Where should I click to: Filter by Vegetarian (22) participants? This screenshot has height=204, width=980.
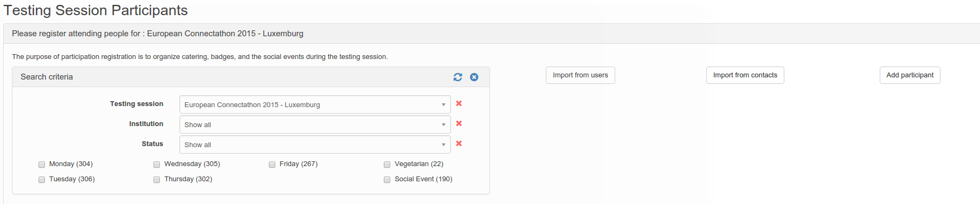387,164
